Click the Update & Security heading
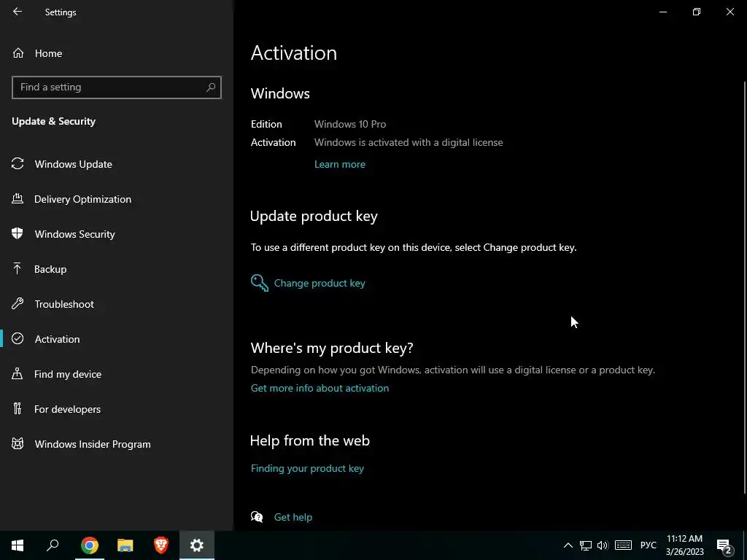747x560 pixels. pos(53,121)
